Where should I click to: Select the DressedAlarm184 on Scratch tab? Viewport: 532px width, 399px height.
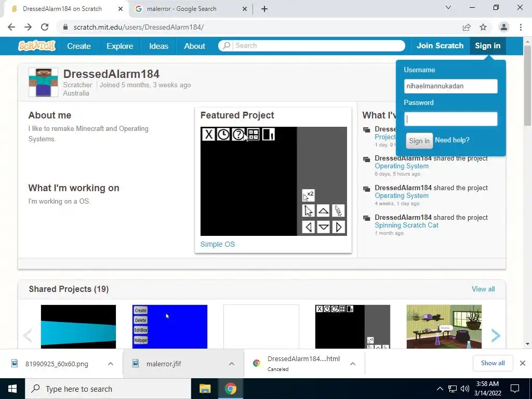66,9
